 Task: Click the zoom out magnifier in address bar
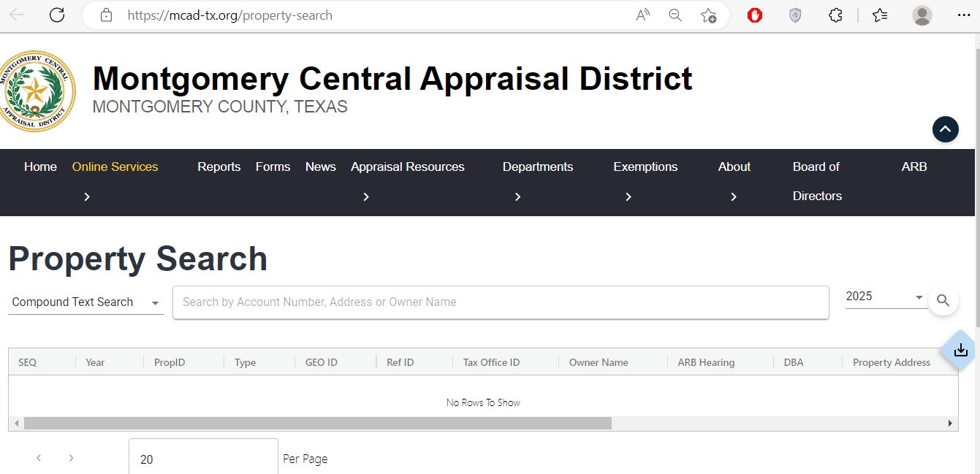[675, 15]
